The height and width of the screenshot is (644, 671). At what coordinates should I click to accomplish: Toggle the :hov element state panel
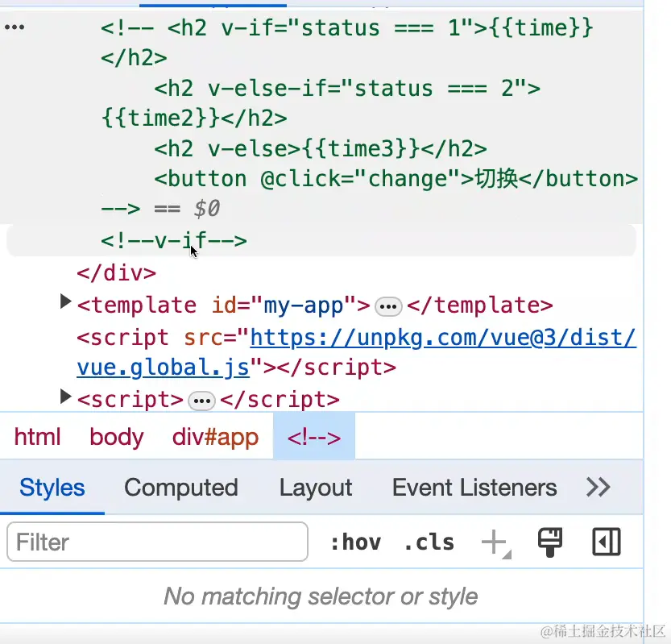tap(355, 542)
